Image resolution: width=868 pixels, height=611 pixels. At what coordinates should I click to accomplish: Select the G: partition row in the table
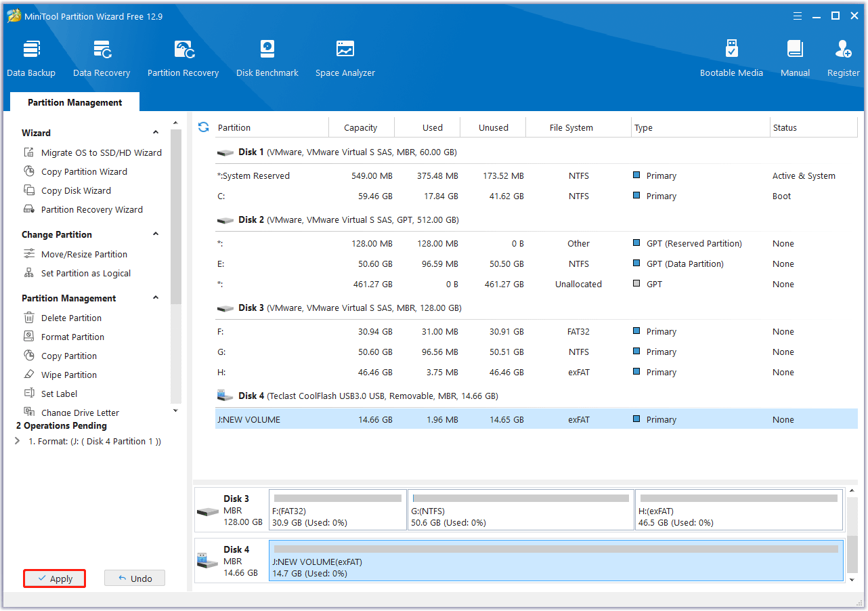tap(536, 352)
